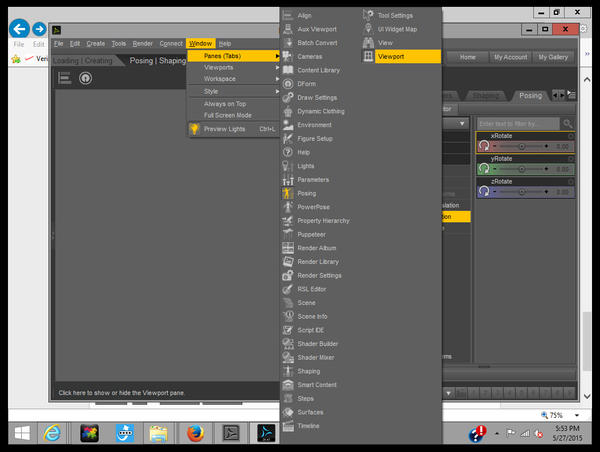This screenshot has height=452, width=600.
Task: Click the Surfaces pane icon
Action: 288,412
